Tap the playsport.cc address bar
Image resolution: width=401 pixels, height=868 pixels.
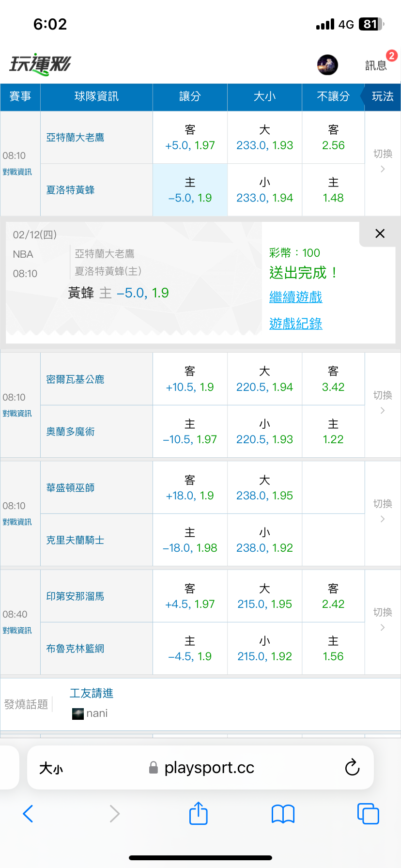point(208,768)
